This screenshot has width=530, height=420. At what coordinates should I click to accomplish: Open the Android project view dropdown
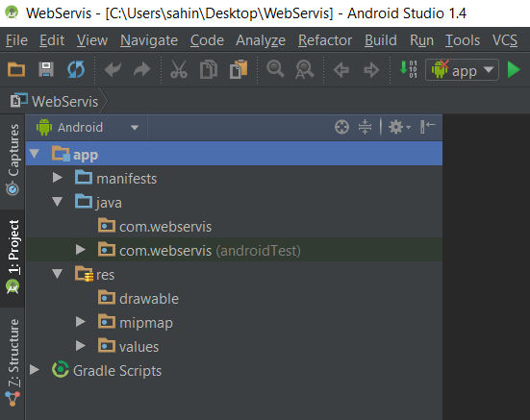coord(88,128)
